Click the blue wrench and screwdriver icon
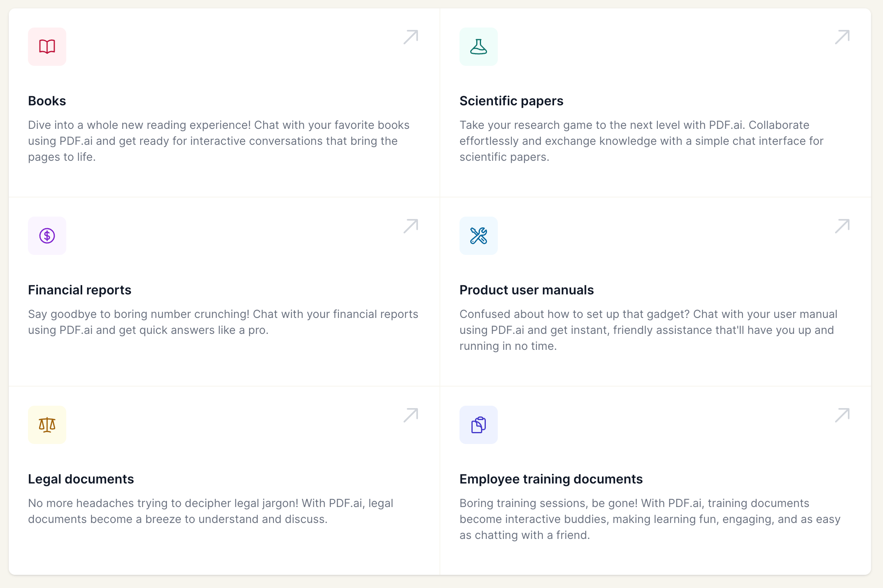This screenshot has height=588, width=883. click(478, 236)
